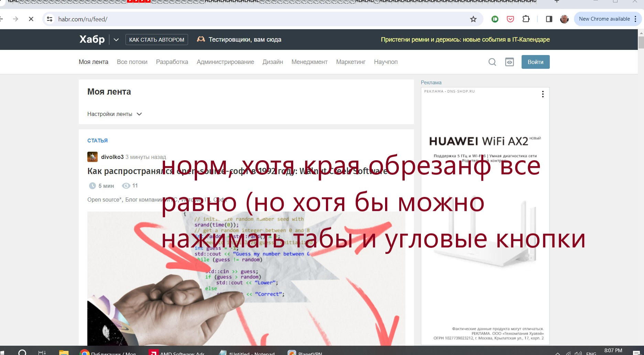Screen dimensions: 644x355
Task: Open the ad three-dot options menu
Action: pos(543,94)
